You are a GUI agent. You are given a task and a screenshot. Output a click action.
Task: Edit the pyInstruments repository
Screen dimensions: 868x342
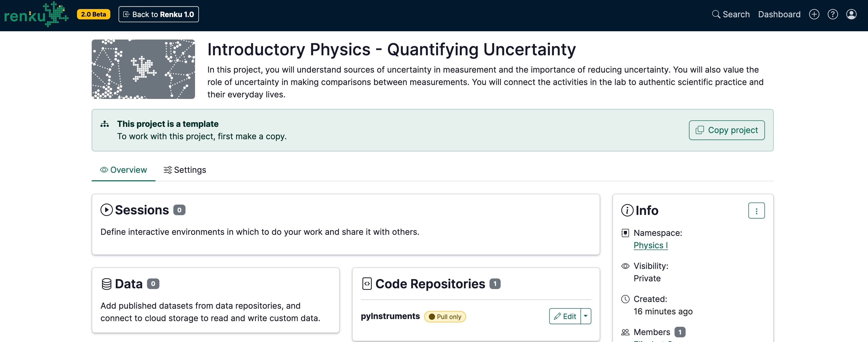click(565, 316)
